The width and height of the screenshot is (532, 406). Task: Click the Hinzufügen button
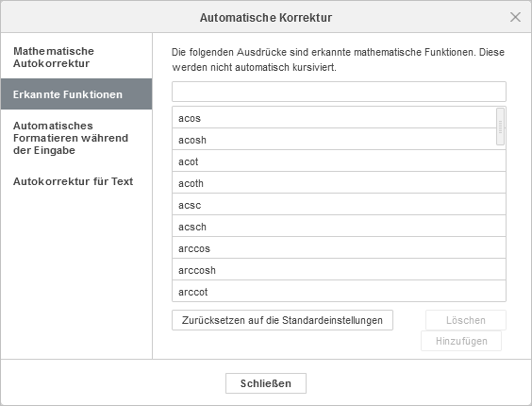(461, 341)
